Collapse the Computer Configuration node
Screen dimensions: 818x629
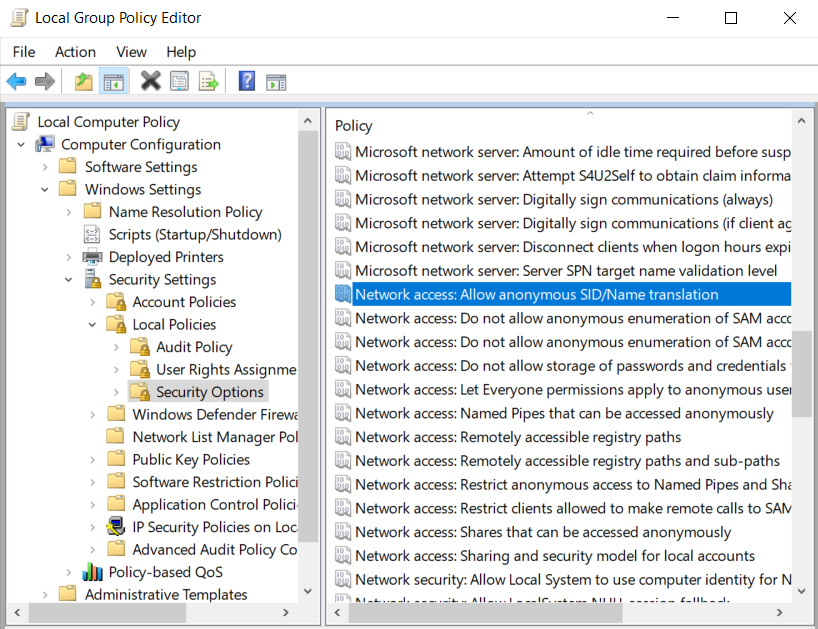20,144
